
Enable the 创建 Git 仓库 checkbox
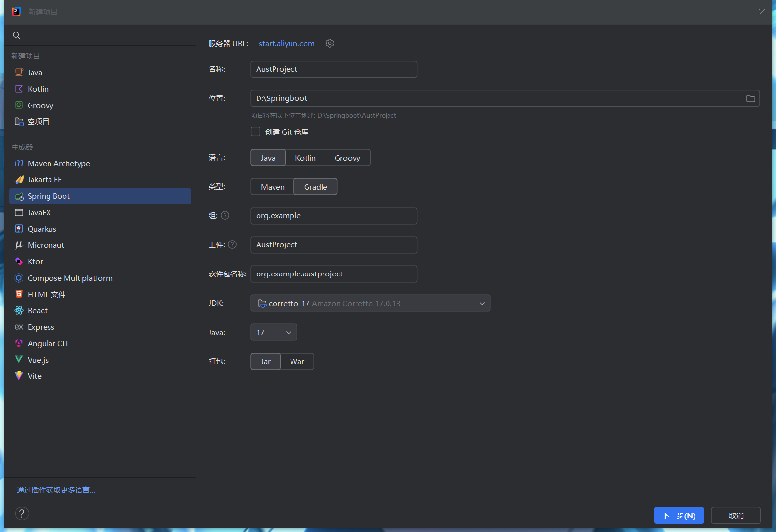point(256,131)
